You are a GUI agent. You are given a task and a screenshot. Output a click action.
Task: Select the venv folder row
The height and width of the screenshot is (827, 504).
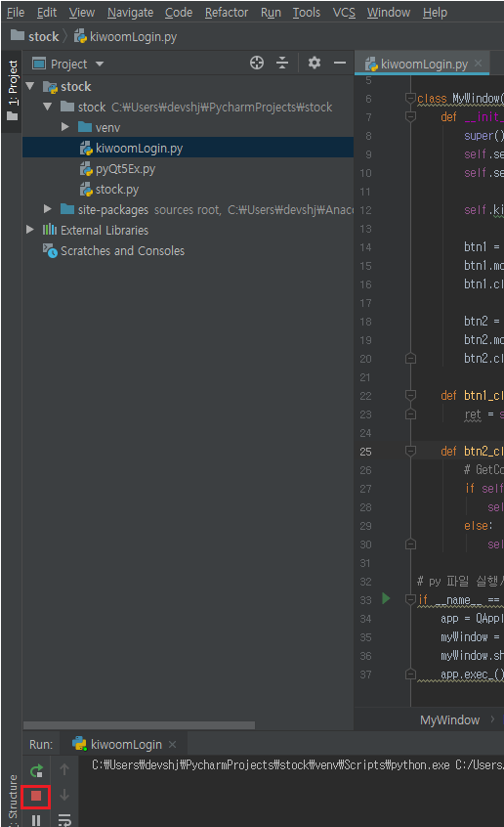pyautogui.click(x=189, y=127)
